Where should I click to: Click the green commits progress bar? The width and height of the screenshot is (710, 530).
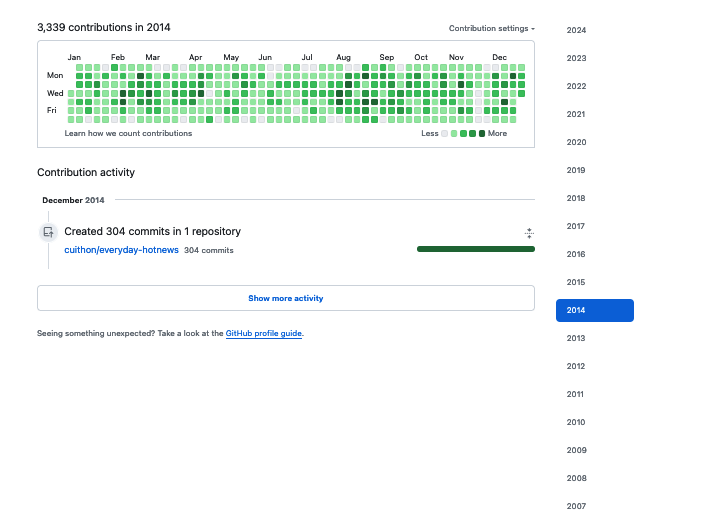point(475,249)
